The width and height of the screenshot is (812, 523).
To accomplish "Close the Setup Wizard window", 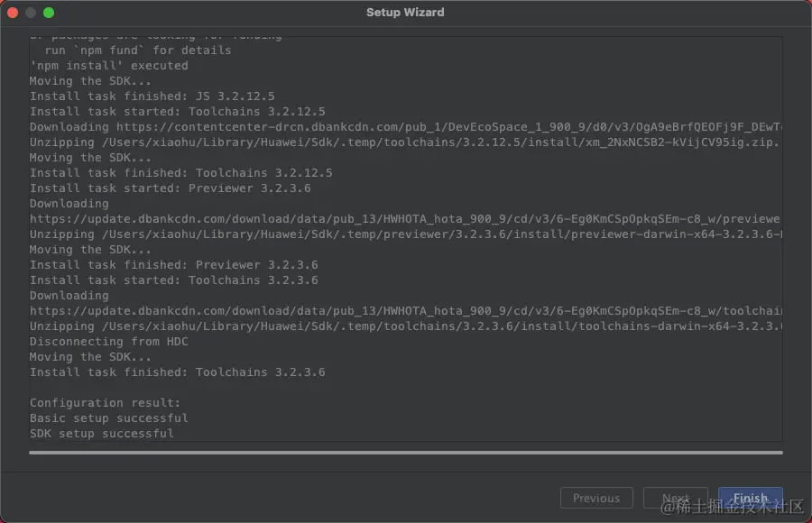I will (x=13, y=13).
